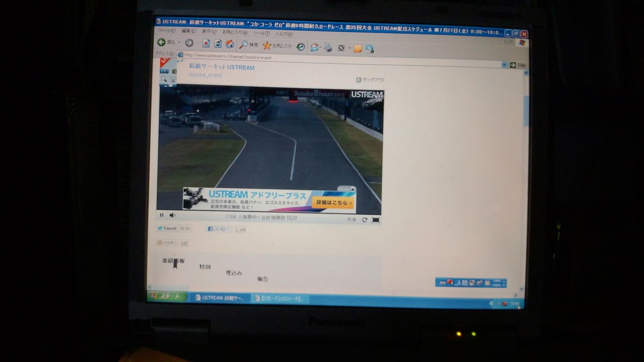Click the Tweet count 29.5K
Image resolution: width=644 pixels, height=362 pixels.
click(185, 228)
